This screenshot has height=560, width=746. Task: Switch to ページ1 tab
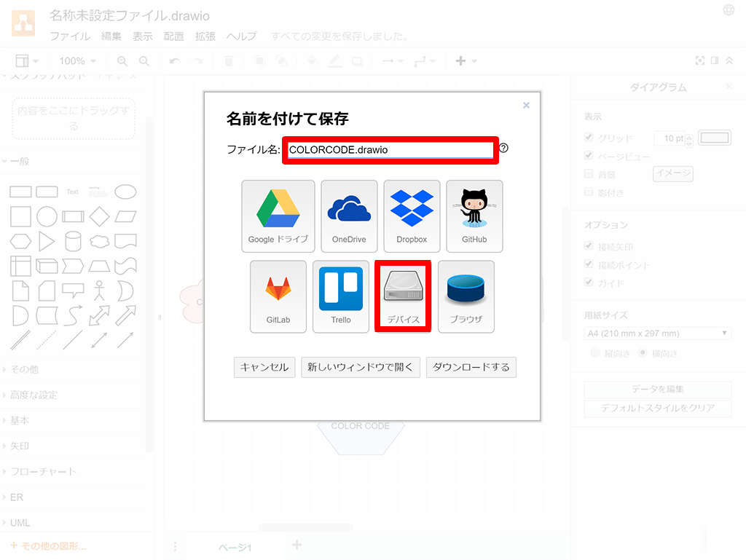pos(235,547)
